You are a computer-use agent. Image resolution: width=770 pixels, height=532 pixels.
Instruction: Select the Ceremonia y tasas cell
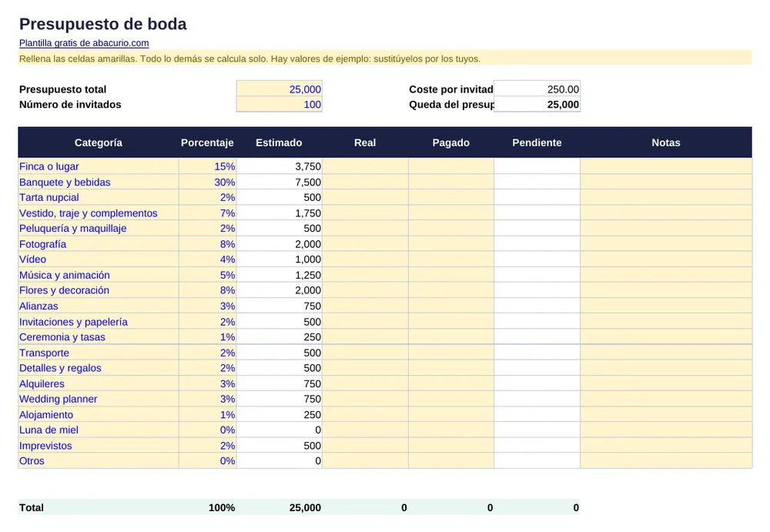(99, 336)
